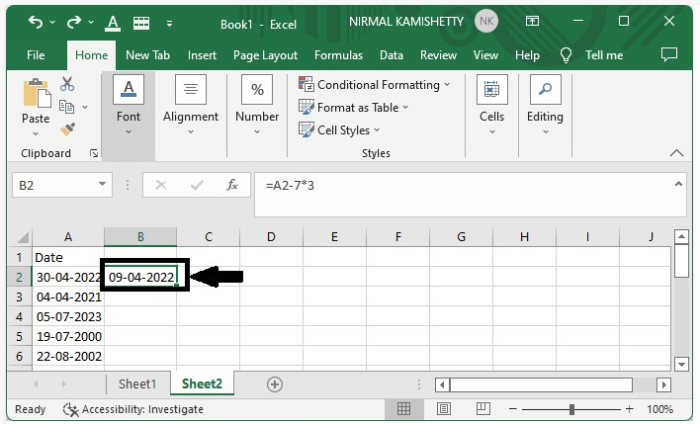Click Accessibility: Investigate in status bar
Screen dimensions: 700x424
coord(133,409)
